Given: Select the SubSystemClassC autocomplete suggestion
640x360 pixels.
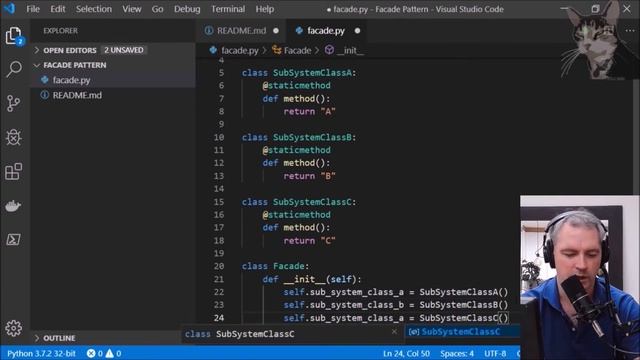Looking at the screenshot, I should coord(462,332).
